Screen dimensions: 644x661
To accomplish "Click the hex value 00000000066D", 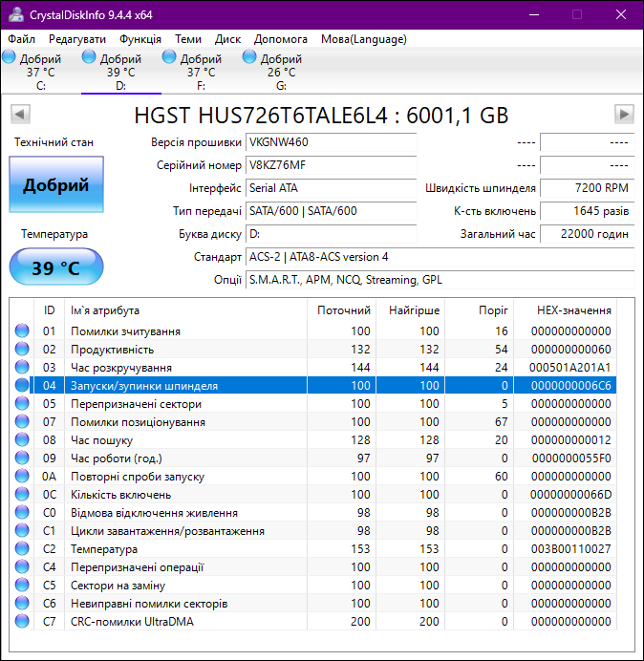I will coord(570,495).
